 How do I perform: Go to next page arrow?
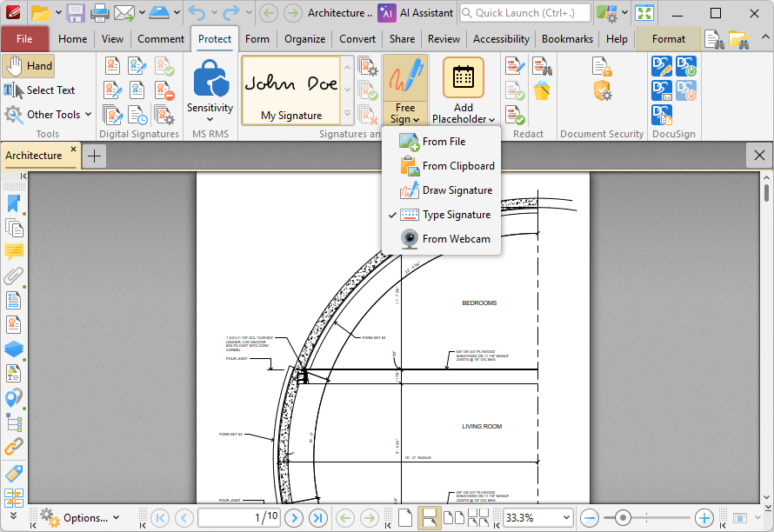(x=294, y=518)
